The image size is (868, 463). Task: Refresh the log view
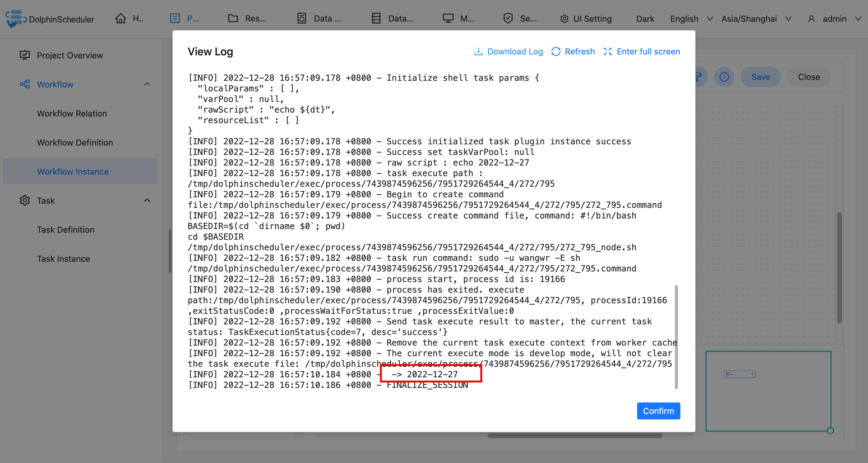pos(573,51)
